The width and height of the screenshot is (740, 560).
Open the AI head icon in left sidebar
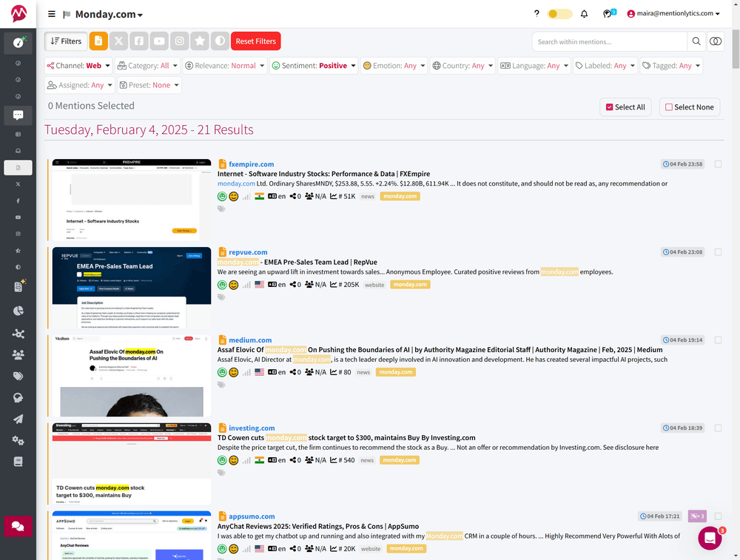pyautogui.click(x=18, y=398)
